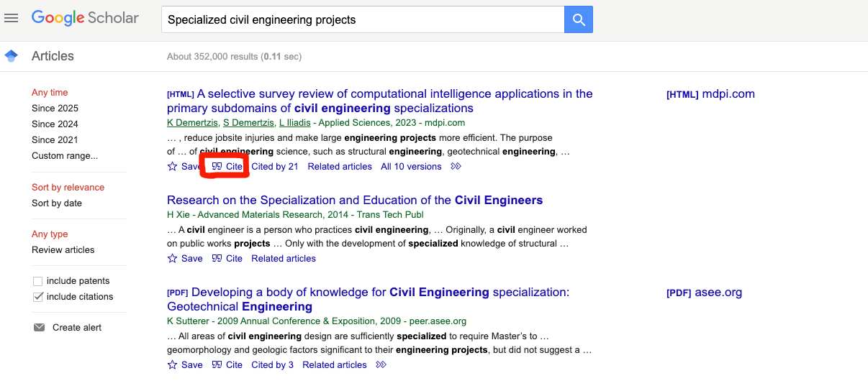The width and height of the screenshot is (868, 386).
Task: Click the star Save icon for first result
Action: 172,167
